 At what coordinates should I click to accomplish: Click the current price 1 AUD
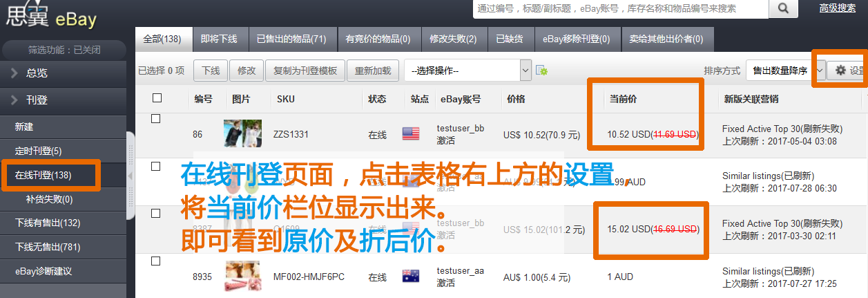coord(620,277)
